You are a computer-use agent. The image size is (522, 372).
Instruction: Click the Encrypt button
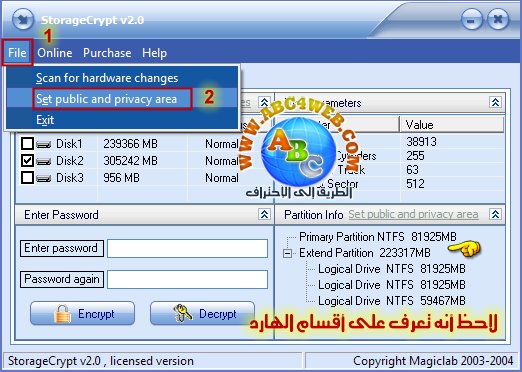coord(83,313)
